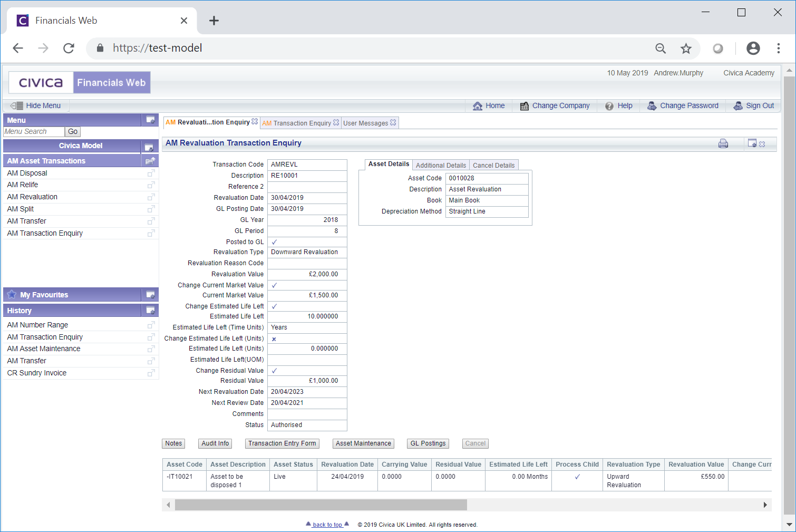Toggle Change Estimated Life Left checkbox
This screenshot has width=796, height=532.
(x=274, y=306)
